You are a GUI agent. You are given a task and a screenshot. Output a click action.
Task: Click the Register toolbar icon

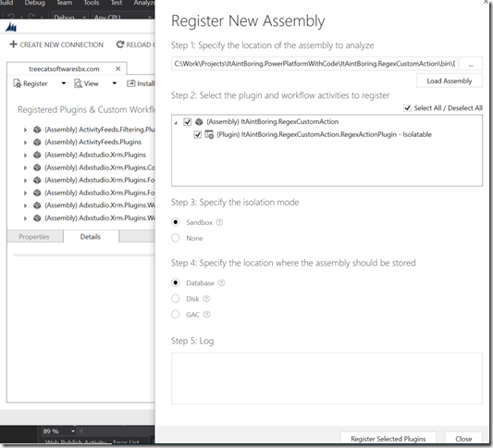[x=17, y=83]
